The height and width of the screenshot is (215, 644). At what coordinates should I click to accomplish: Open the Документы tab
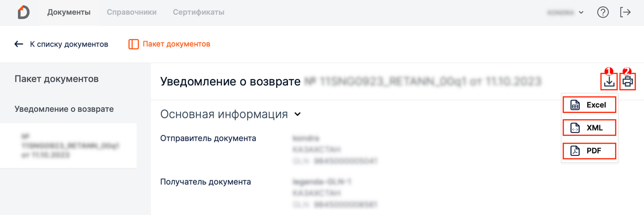(x=69, y=12)
